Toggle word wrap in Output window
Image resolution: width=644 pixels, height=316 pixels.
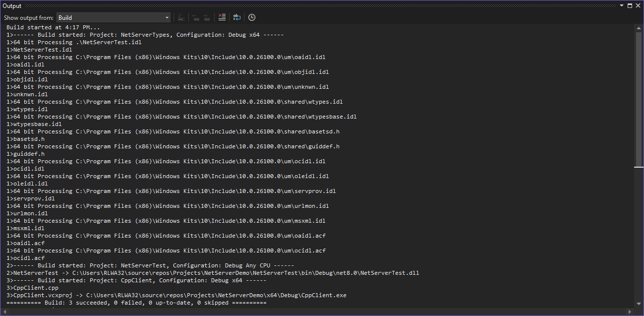pos(237,17)
